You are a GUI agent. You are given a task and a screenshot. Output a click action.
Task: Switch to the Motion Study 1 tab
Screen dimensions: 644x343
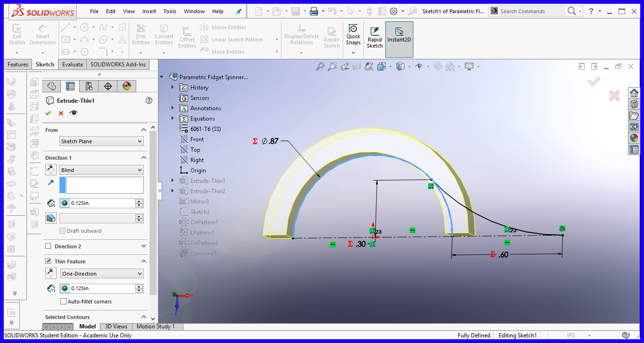tap(157, 326)
